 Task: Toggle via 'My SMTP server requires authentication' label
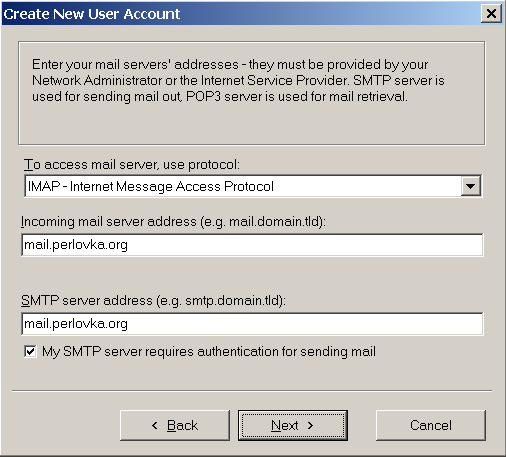[x=209, y=352]
